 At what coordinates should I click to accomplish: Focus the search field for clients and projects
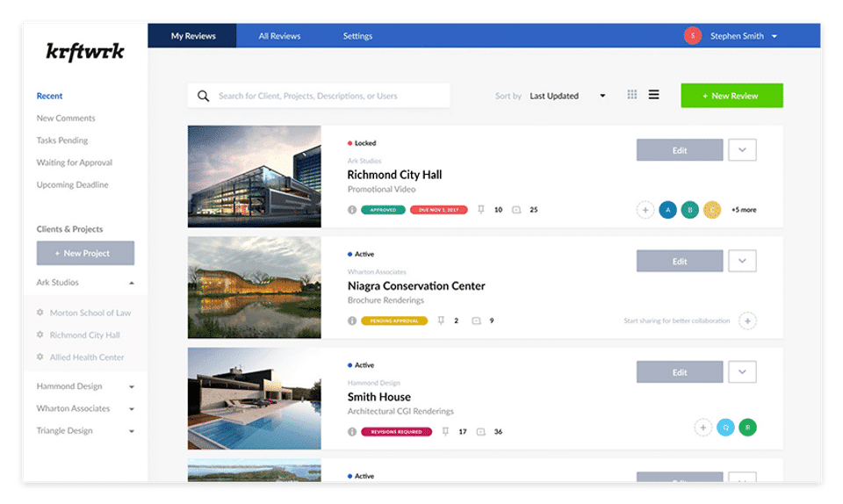point(319,96)
